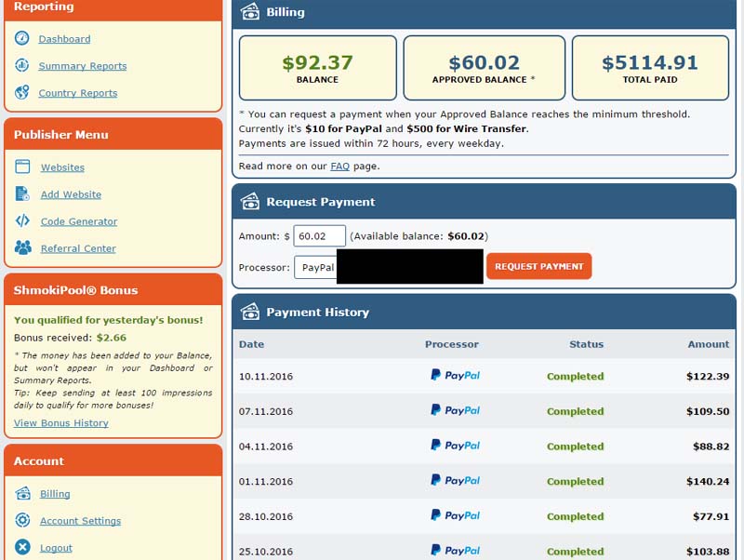Open Summary Reports link

coord(83,66)
